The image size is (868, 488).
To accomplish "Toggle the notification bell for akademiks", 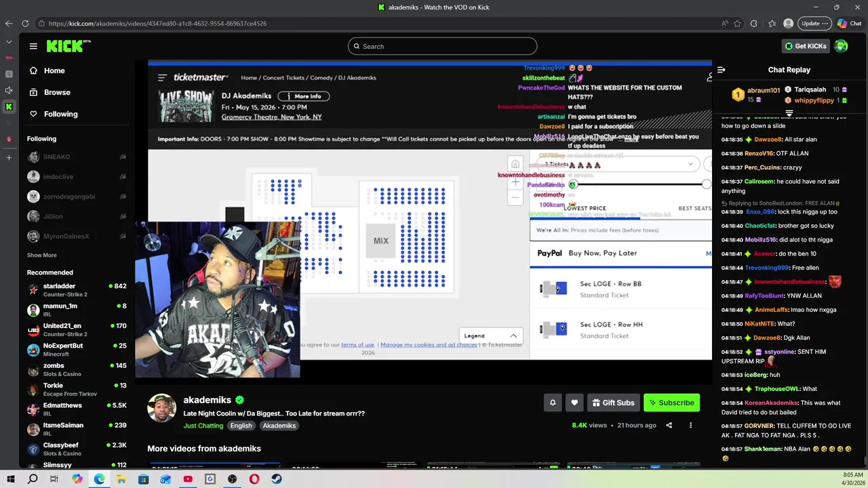I will click(x=553, y=403).
